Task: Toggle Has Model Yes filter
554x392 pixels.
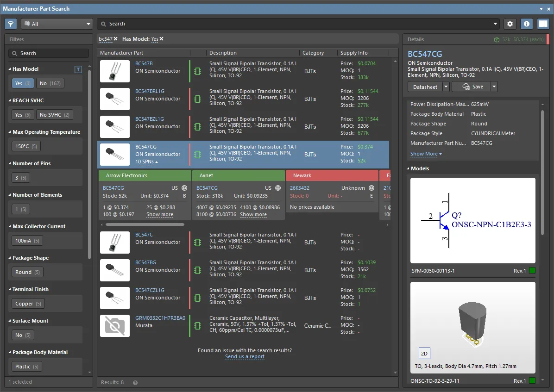Action: pyautogui.click(x=23, y=83)
